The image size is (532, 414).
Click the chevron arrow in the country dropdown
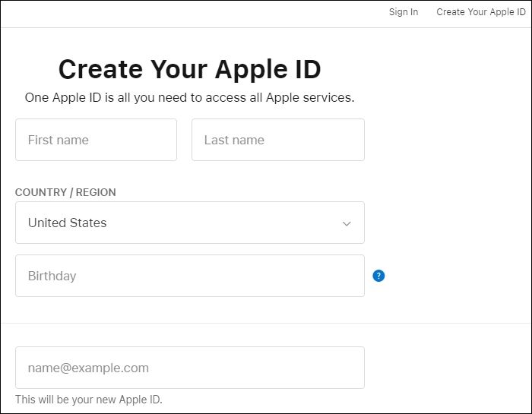coord(347,223)
